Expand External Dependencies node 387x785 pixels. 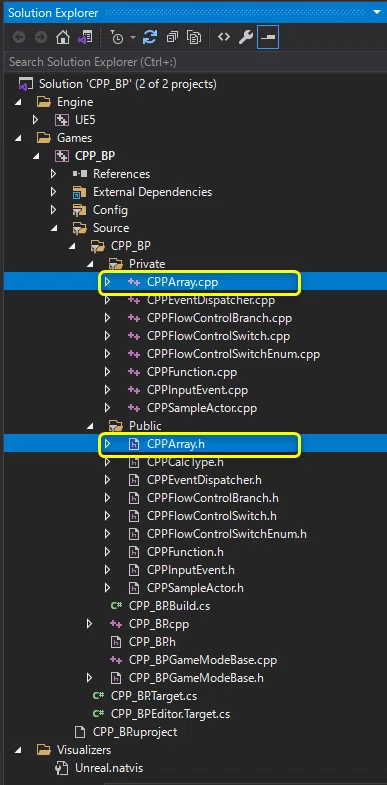(53, 192)
